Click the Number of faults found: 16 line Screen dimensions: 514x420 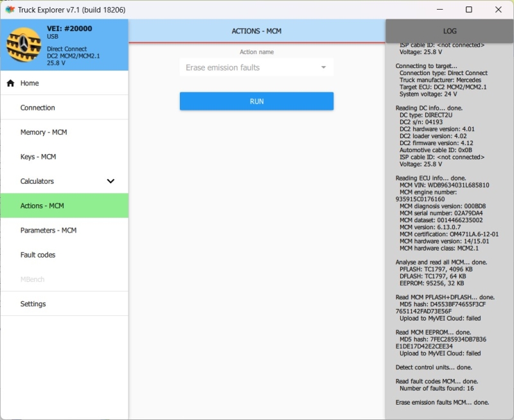click(437, 389)
